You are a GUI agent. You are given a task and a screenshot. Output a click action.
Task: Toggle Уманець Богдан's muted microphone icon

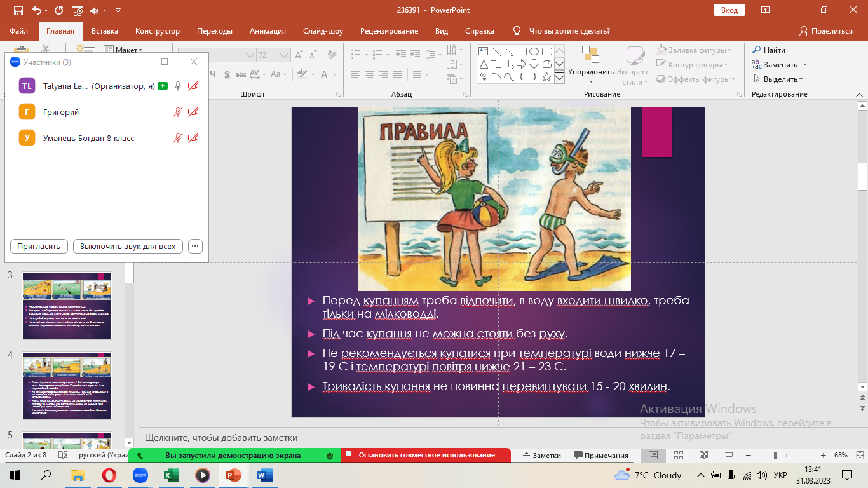[x=179, y=138]
